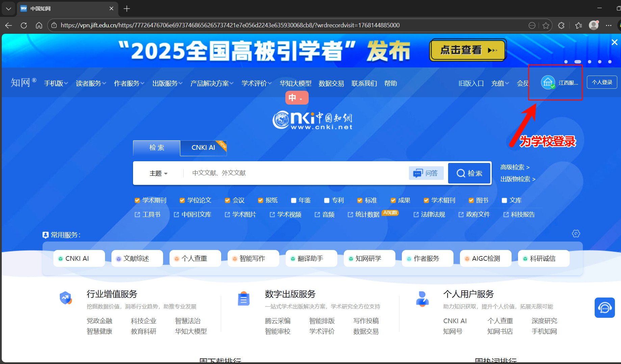Close the 中国知网 tab
Viewport: 621px width, 364px height.
111,8
